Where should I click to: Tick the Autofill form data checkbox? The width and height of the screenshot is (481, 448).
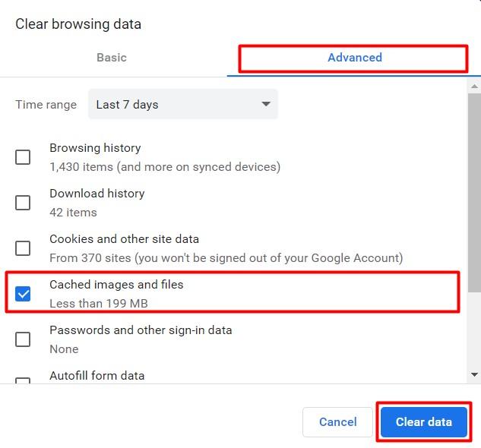23,381
